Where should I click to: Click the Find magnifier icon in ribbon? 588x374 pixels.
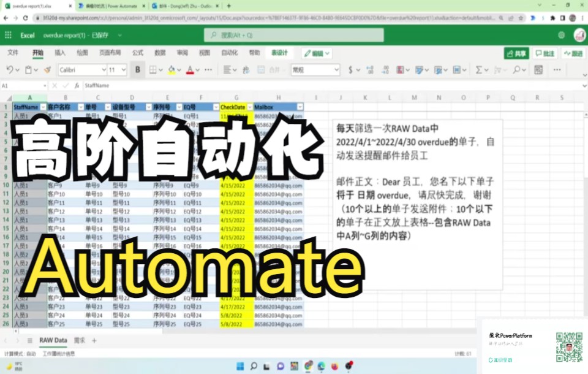click(517, 70)
